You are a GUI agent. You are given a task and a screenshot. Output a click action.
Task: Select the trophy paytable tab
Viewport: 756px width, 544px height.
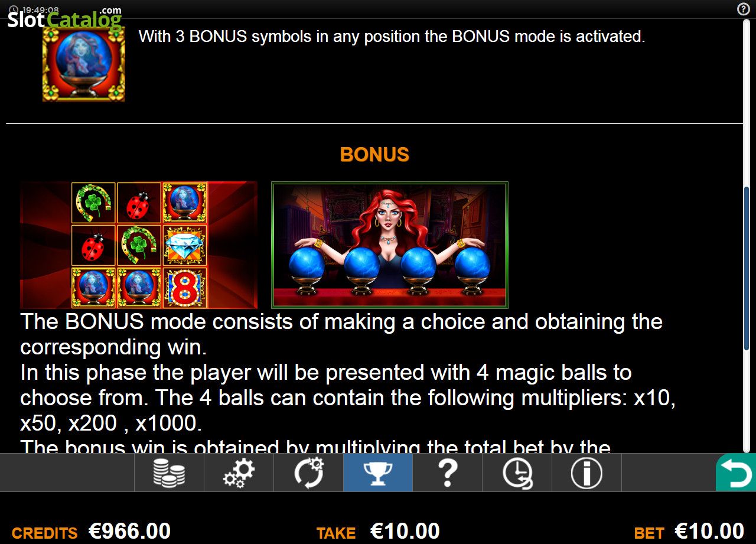click(378, 473)
